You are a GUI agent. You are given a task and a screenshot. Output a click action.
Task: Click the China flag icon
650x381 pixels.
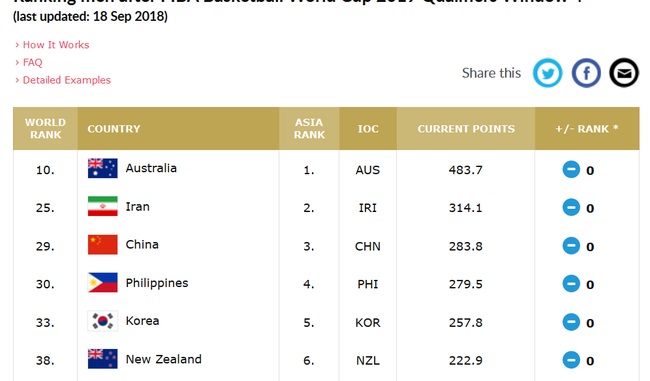click(102, 245)
